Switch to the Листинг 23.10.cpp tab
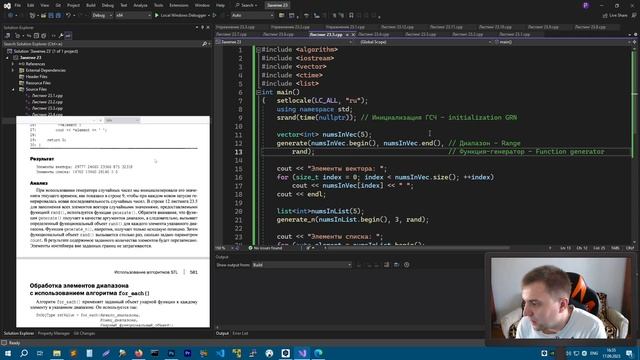This screenshot has width=640, height=360. 495,27
